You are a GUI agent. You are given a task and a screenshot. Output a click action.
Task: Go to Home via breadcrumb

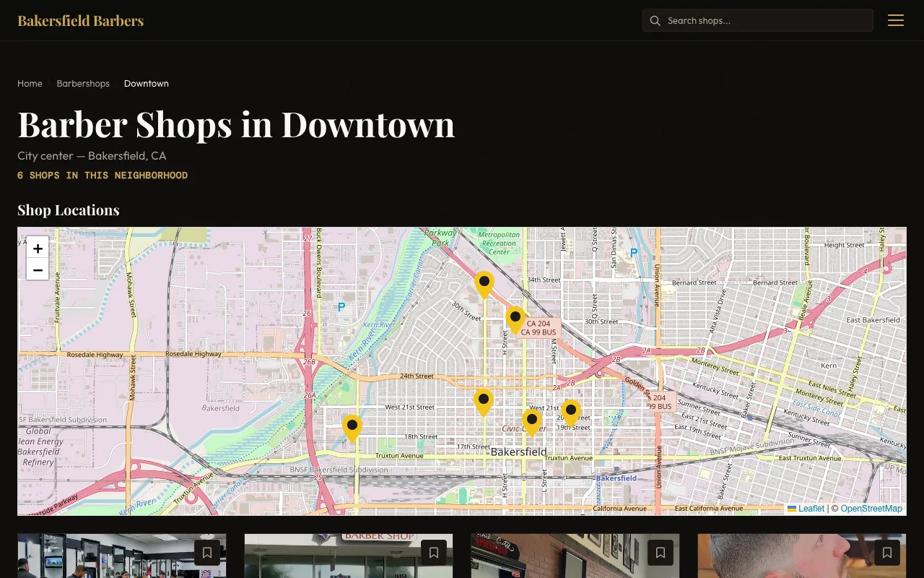point(30,83)
